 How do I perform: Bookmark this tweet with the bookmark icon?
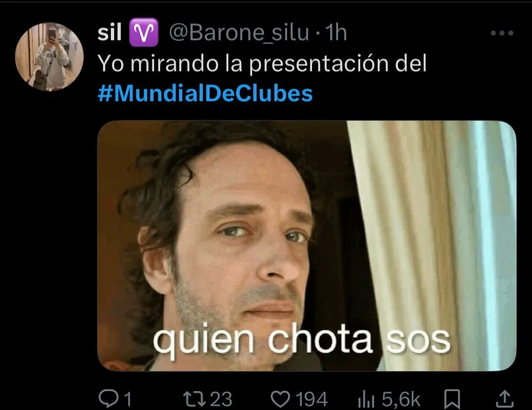click(452, 399)
